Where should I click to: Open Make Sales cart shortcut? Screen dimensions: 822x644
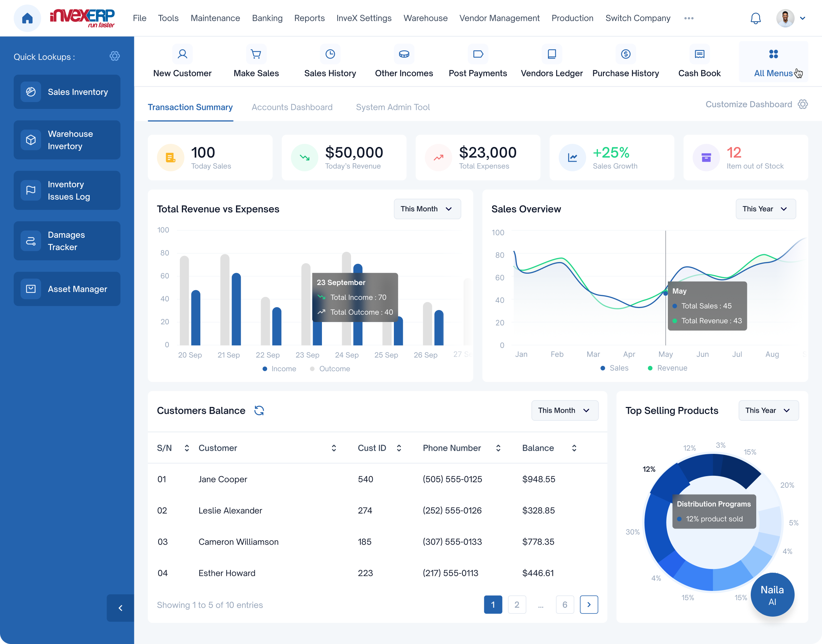tap(256, 54)
